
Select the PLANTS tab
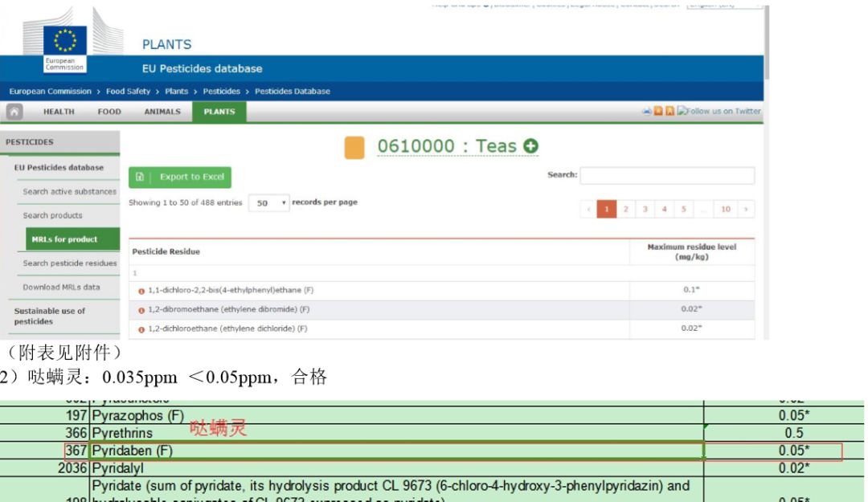[x=219, y=112]
